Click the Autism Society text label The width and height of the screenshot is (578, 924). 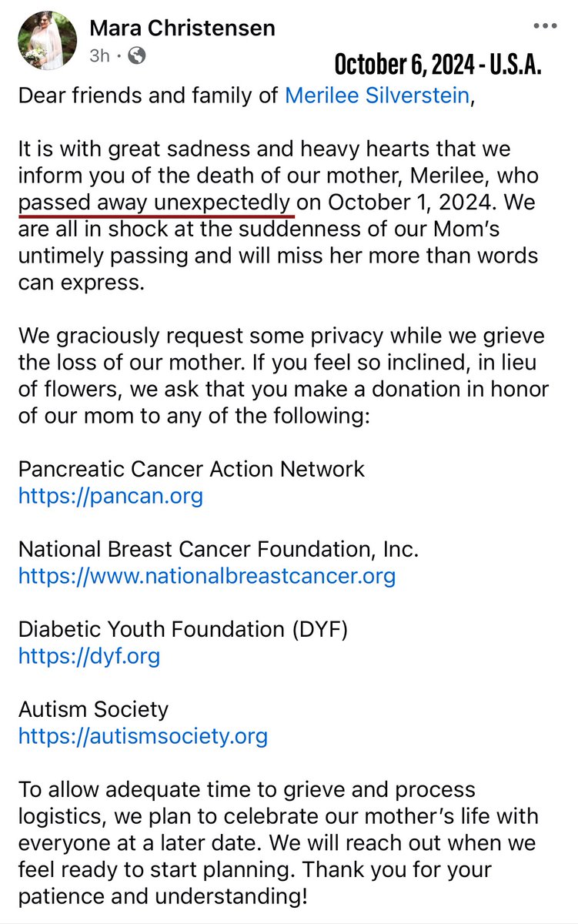(x=92, y=709)
